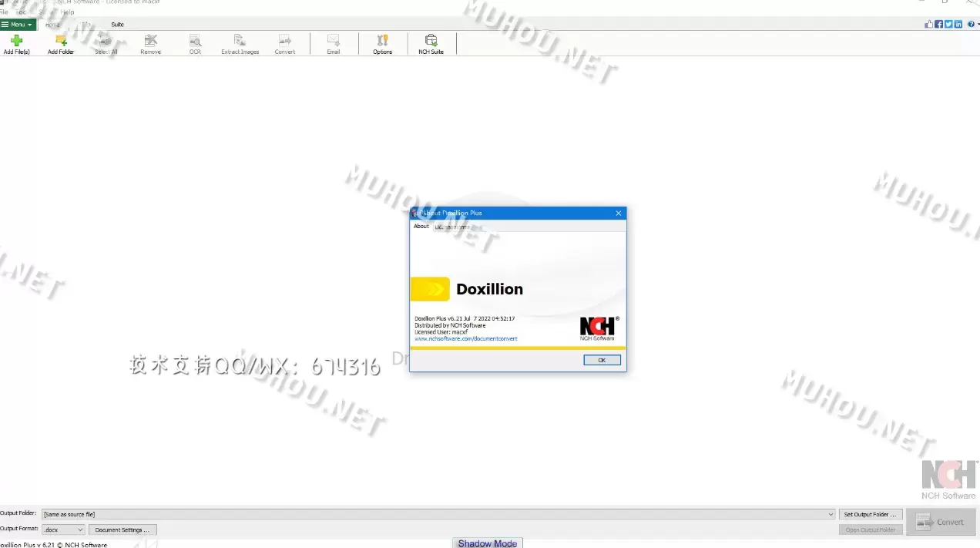Image resolution: width=980 pixels, height=548 pixels.
Task: Open the OCR tool from the toolbar
Action: point(195,42)
